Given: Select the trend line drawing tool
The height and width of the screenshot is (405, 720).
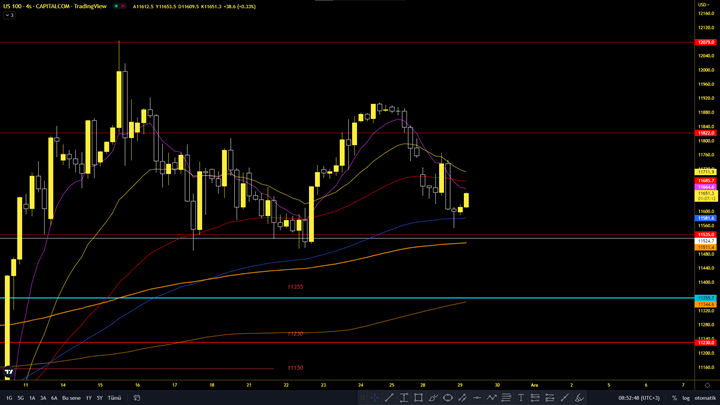Looking at the screenshot, I should pos(389,398).
